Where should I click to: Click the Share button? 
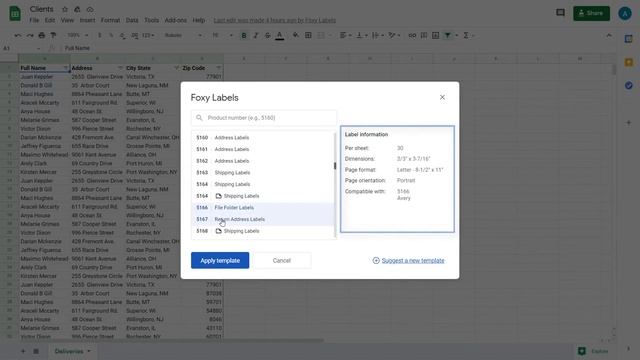pos(591,13)
